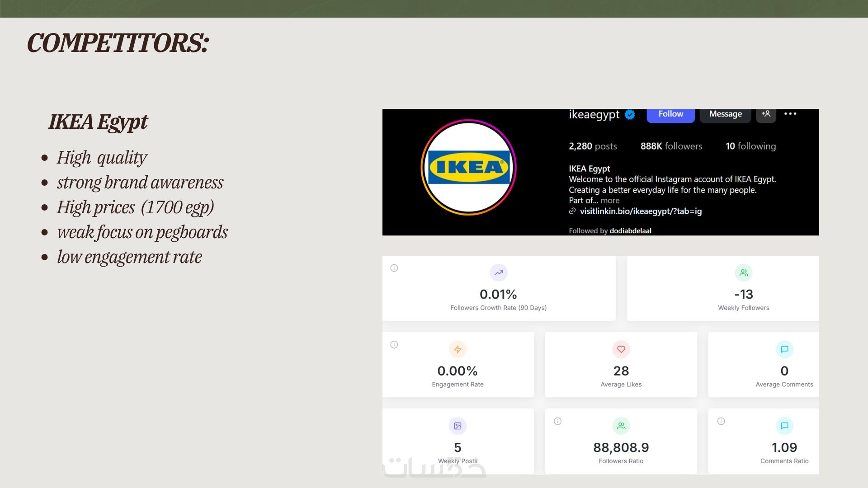
Task: Open the visitlinkin.bio/ikeaegypt link
Action: point(641,211)
